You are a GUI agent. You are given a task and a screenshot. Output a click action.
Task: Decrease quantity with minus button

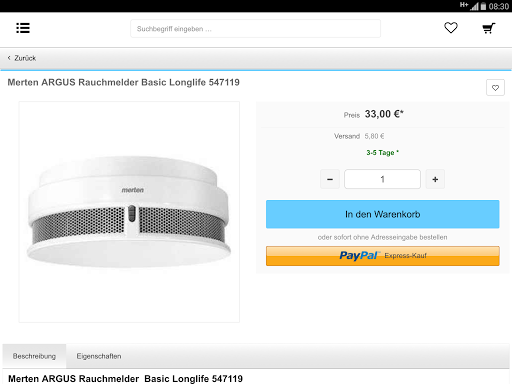tap(330, 179)
